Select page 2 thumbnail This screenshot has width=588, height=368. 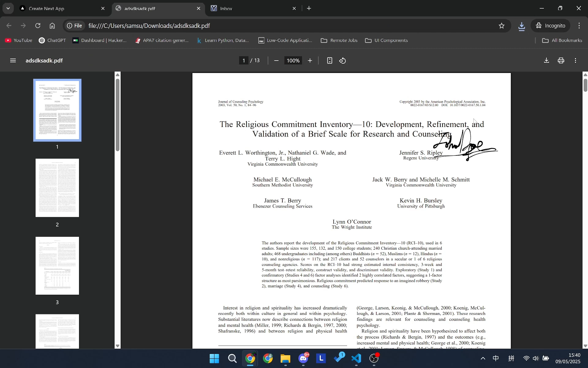(57, 188)
